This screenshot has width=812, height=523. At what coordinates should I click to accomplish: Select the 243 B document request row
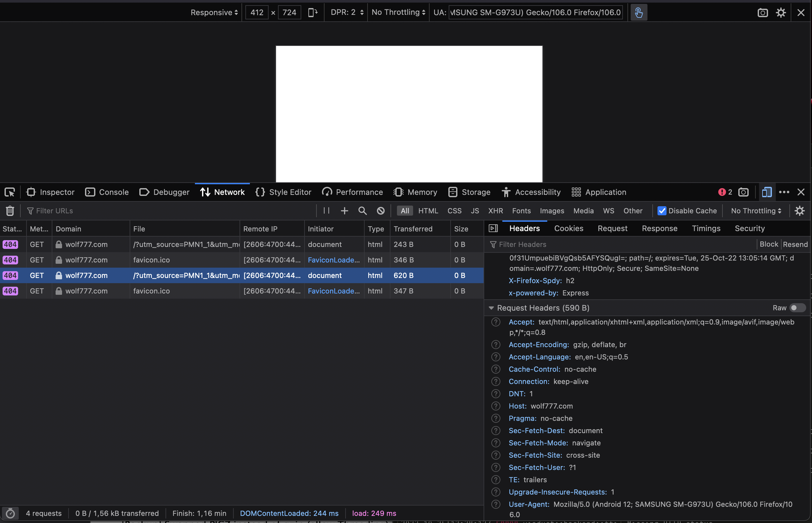tap(242, 244)
